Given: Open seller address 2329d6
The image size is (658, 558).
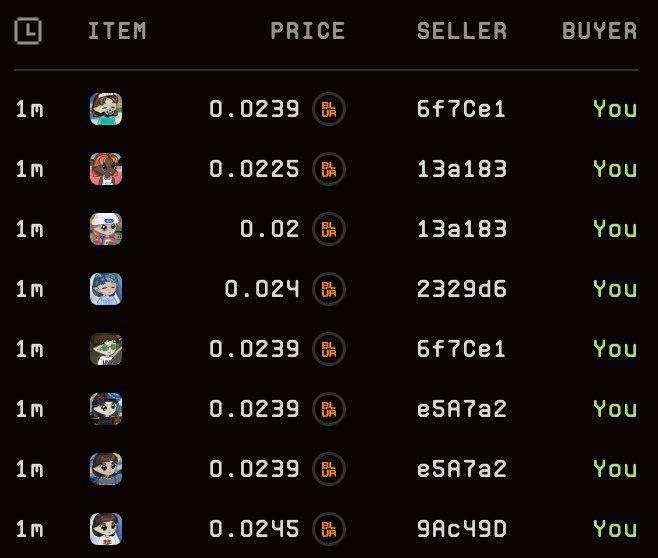Looking at the screenshot, I should [x=461, y=289].
